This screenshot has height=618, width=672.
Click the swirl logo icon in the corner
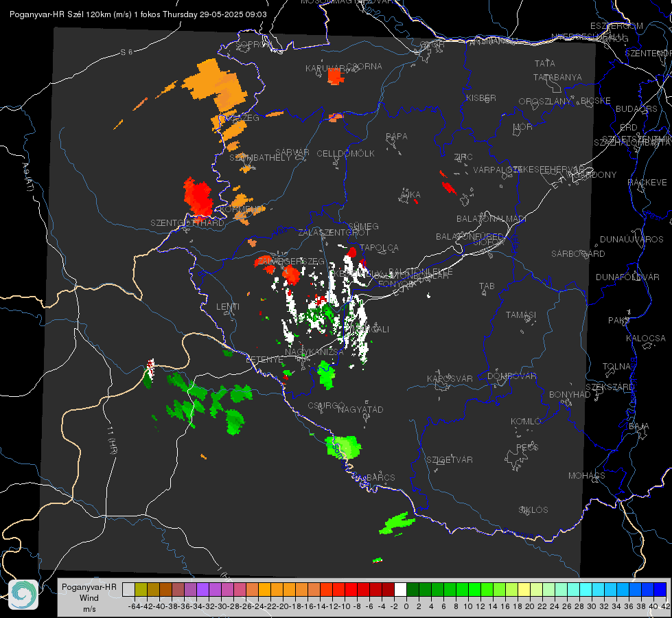pos(23,595)
